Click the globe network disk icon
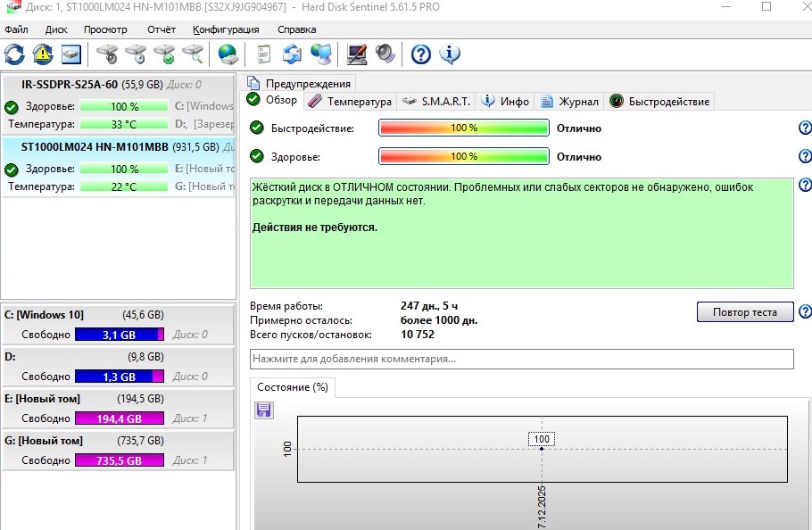The width and height of the screenshot is (812, 530). (x=228, y=54)
